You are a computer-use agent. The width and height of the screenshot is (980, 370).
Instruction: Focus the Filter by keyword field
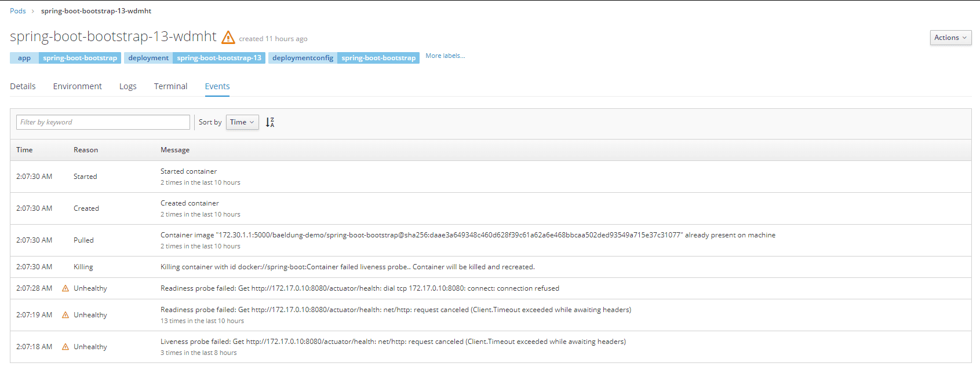click(x=103, y=122)
